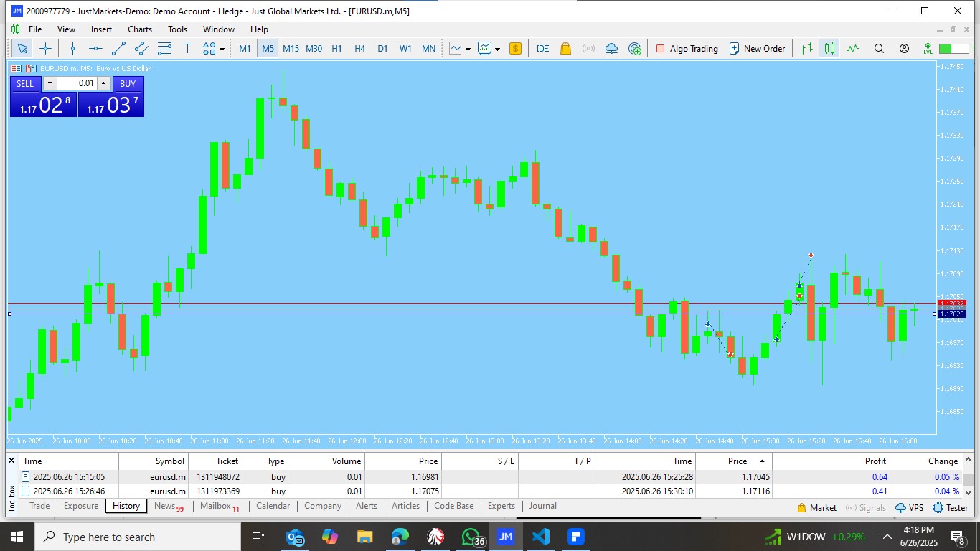980x551 pixels.
Task: Expand the shapes objects dropdown arrow
Action: (222, 50)
